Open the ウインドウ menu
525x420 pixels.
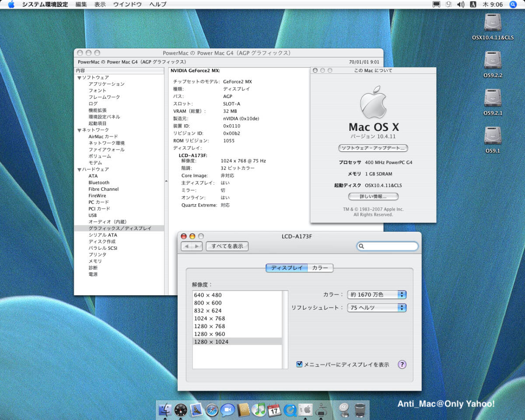pyautogui.click(x=127, y=4)
